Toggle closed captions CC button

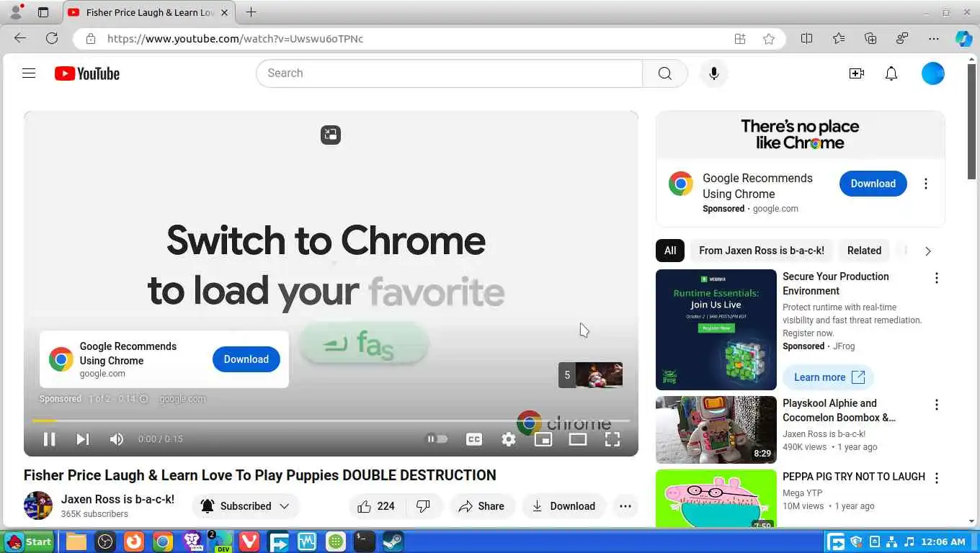point(473,439)
